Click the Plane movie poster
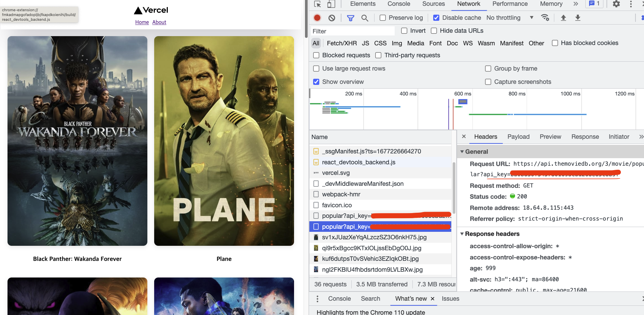 224,141
